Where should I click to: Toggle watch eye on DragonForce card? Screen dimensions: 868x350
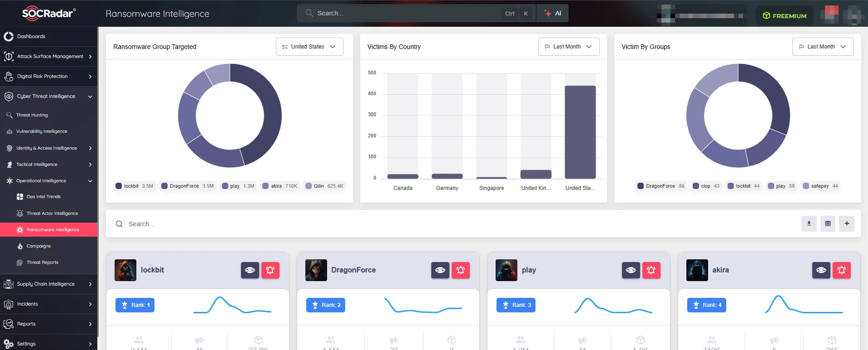point(440,270)
